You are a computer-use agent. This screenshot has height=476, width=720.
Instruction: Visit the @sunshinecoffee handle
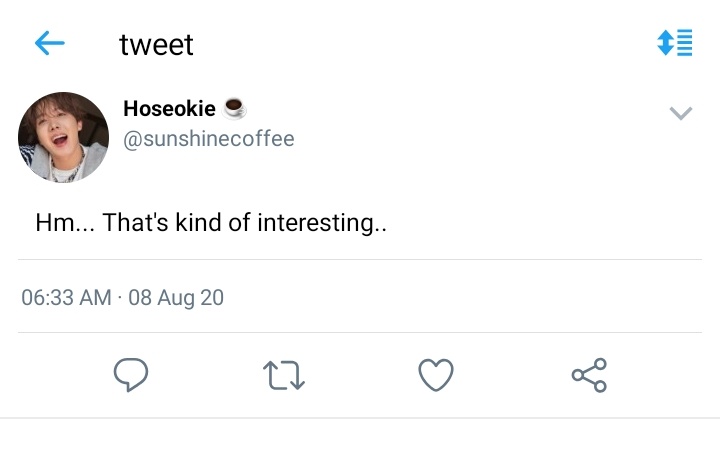point(208,139)
